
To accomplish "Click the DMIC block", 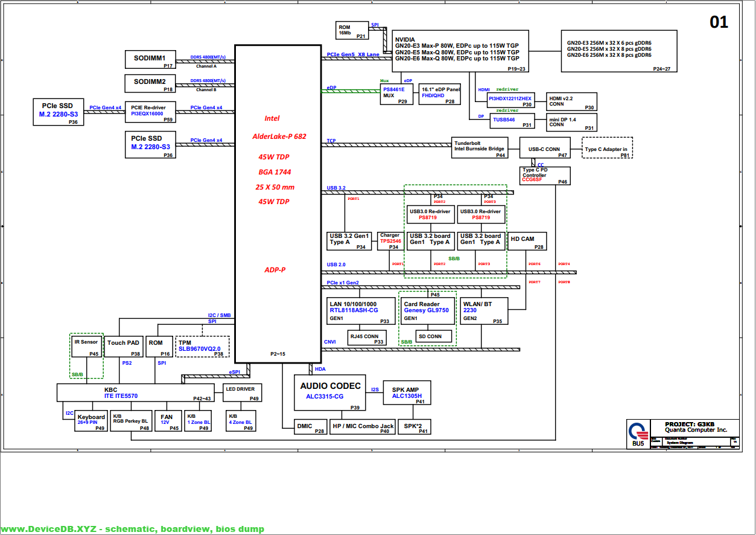I will 311,427.
